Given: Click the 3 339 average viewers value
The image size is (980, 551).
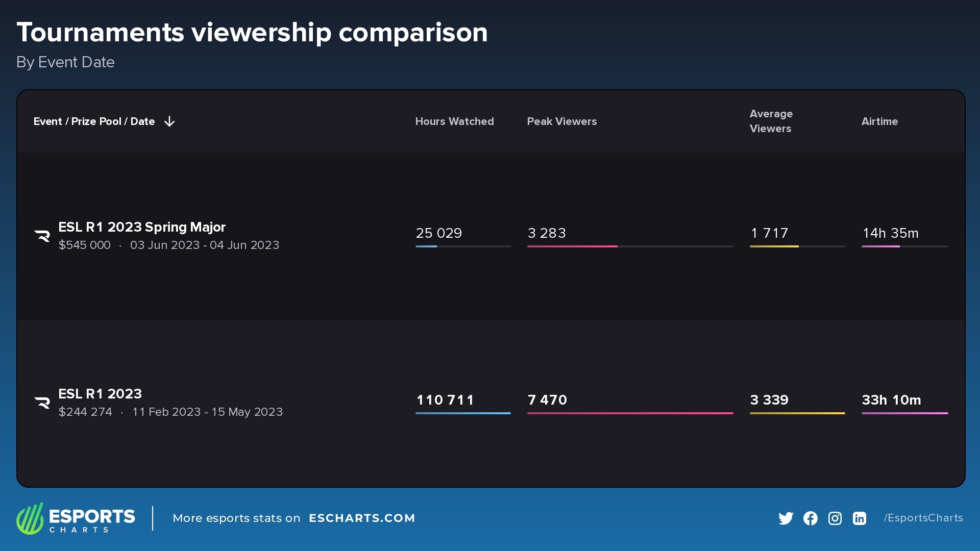Looking at the screenshot, I should (x=769, y=400).
